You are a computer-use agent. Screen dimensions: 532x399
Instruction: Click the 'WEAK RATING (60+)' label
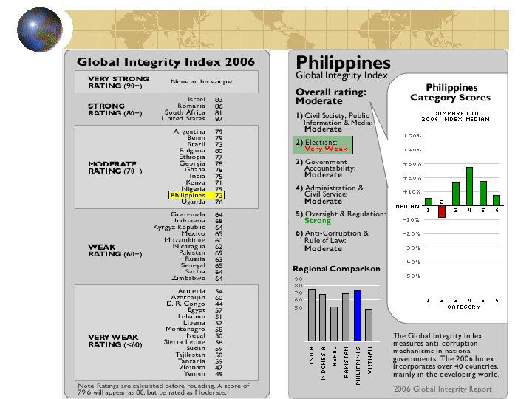115,250
